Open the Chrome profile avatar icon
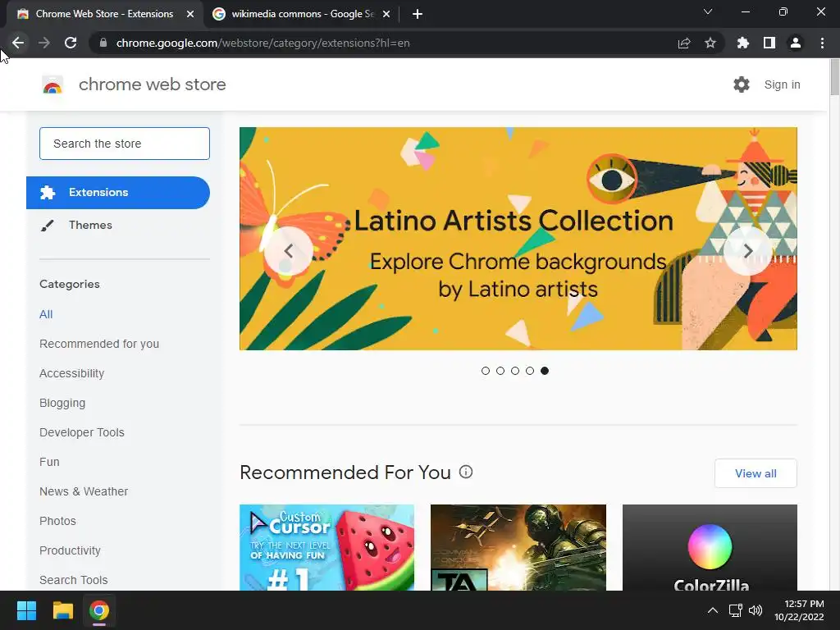The image size is (840, 630). click(x=796, y=43)
